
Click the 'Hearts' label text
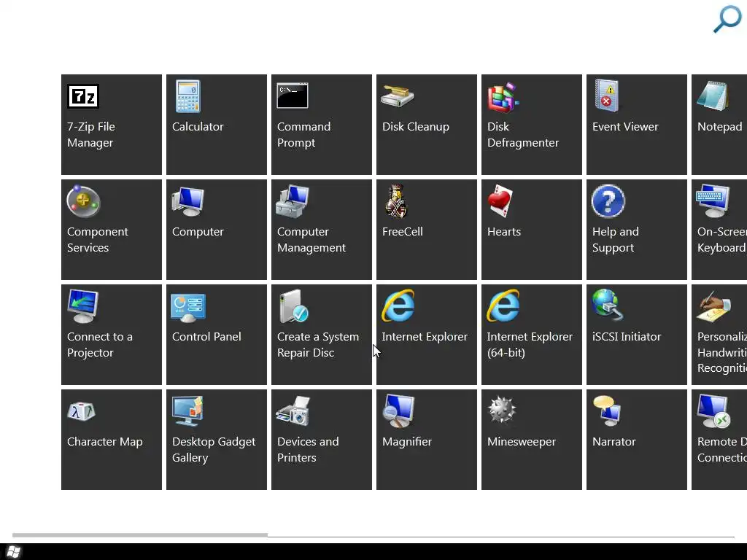[503, 232]
